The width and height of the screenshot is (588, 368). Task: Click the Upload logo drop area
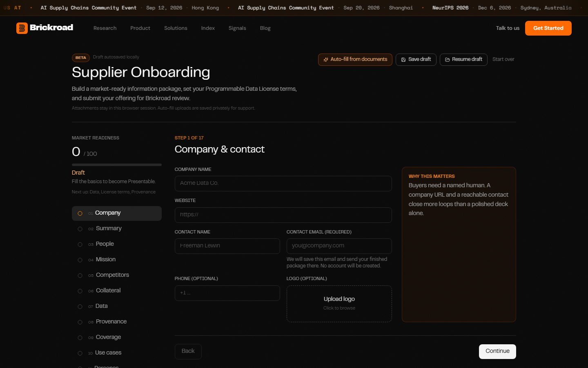click(339, 304)
